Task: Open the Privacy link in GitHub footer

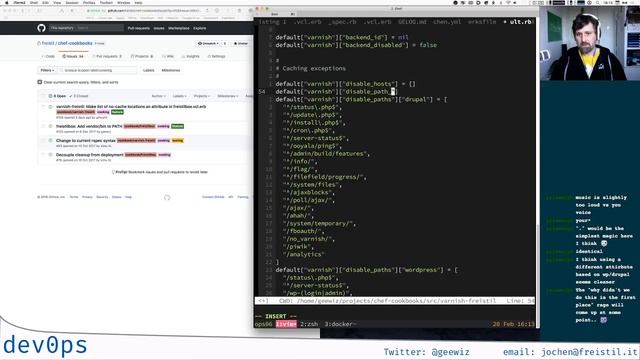Action: tap(87, 197)
